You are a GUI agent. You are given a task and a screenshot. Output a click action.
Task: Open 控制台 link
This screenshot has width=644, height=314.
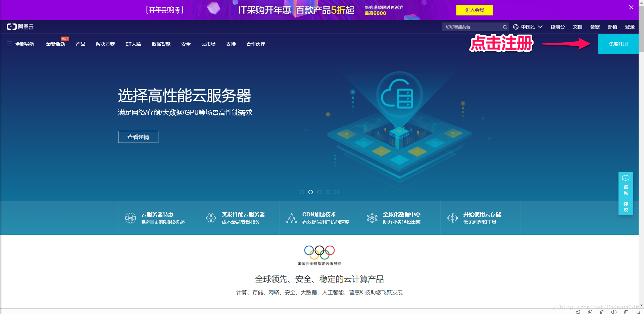click(557, 27)
